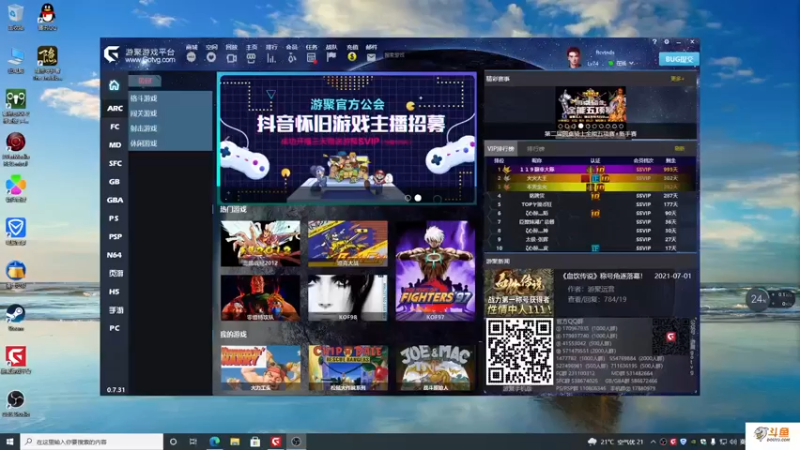Select the GB platform in sidebar
This screenshot has width=800, height=450.
(x=114, y=182)
